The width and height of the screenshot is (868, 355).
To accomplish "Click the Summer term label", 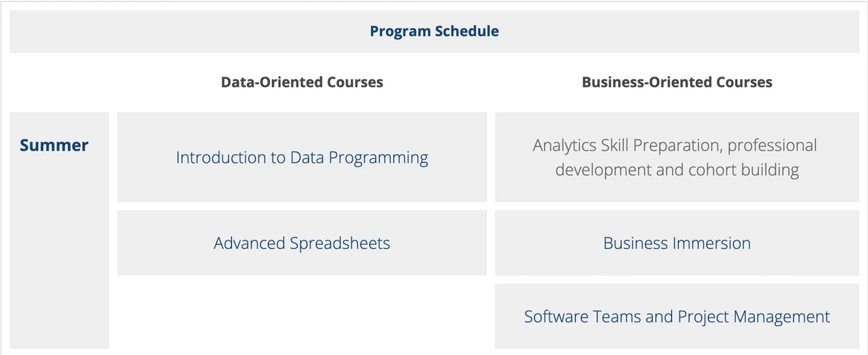I will click(54, 145).
